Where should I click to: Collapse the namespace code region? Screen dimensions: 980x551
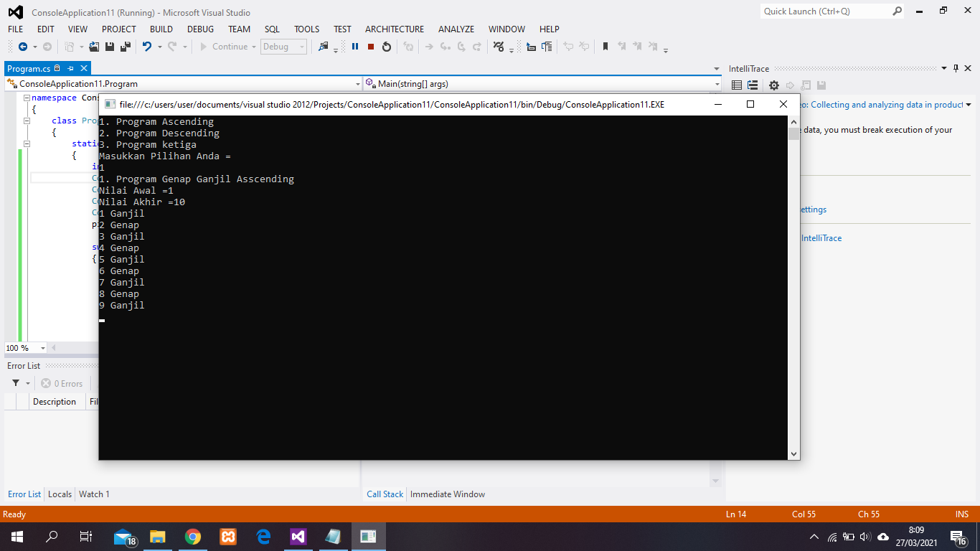tap(26, 98)
